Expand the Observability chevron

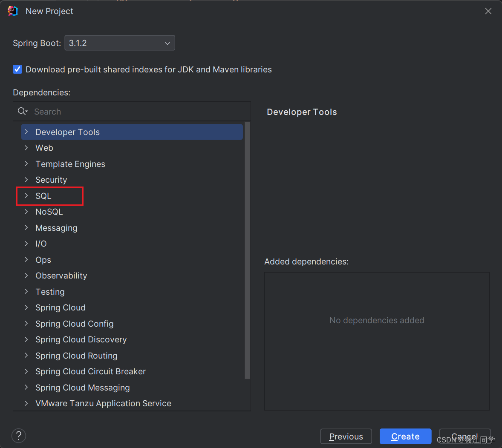(x=26, y=276)
